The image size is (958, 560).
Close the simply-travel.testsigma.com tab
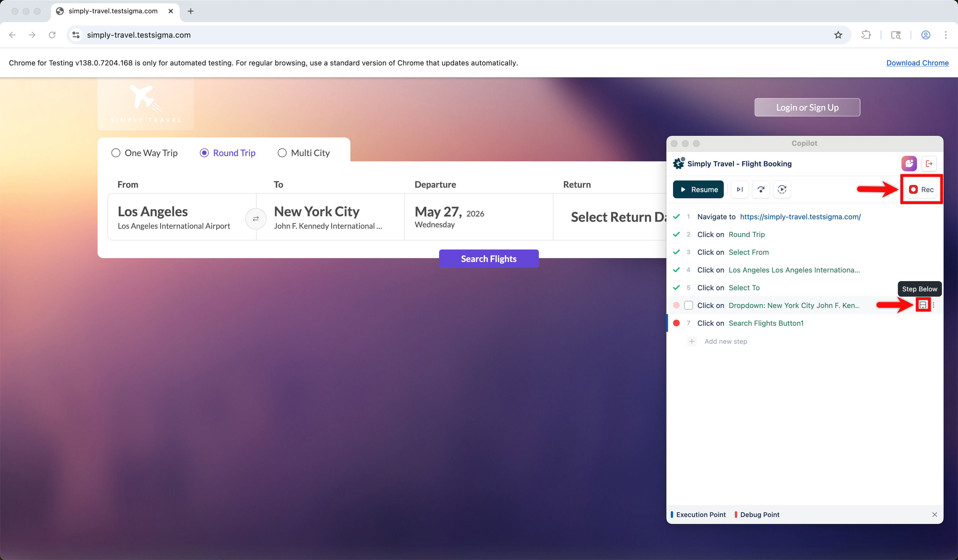coord(171,11)
